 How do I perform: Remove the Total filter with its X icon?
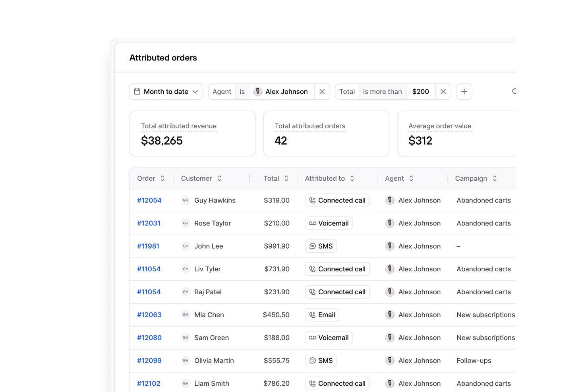click(x=443, y=92)
